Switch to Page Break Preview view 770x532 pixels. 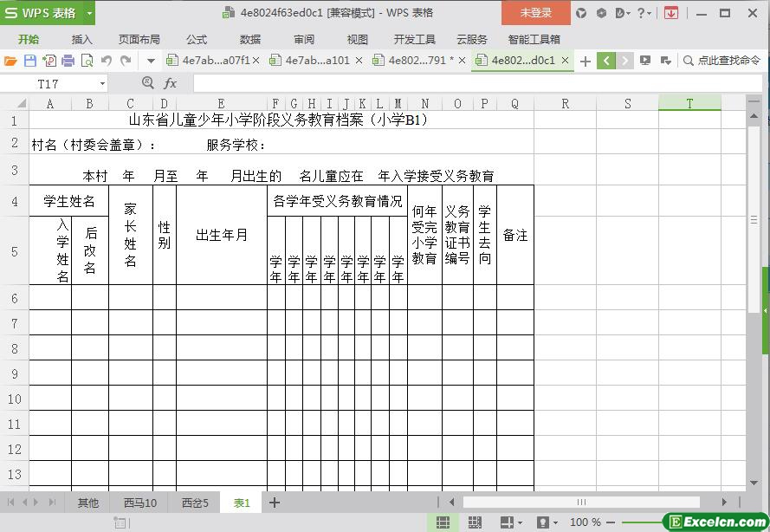(x=475, y=522)
